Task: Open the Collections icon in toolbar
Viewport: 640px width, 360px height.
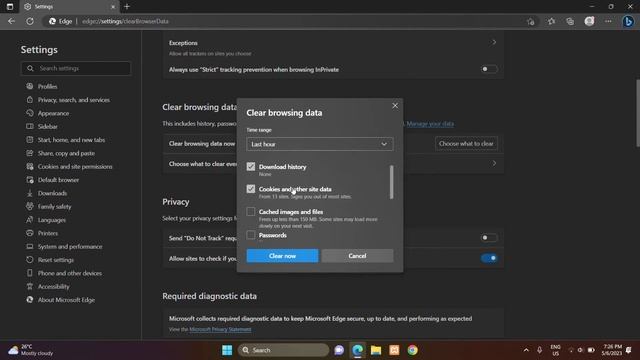Action: 570,21
